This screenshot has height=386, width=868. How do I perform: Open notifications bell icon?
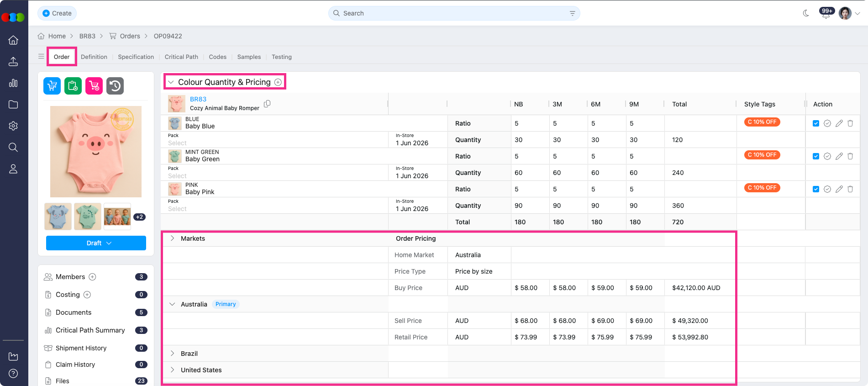(x=826, y=14)
